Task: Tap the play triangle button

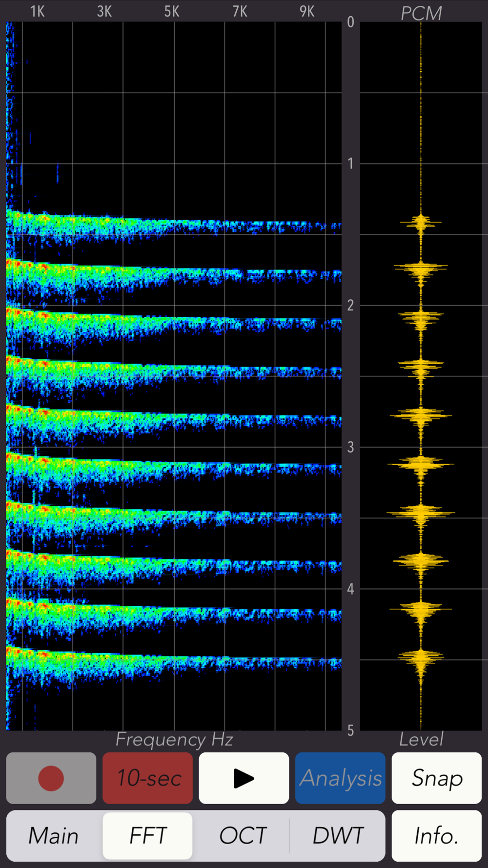Action: click(x=244, y=778)
